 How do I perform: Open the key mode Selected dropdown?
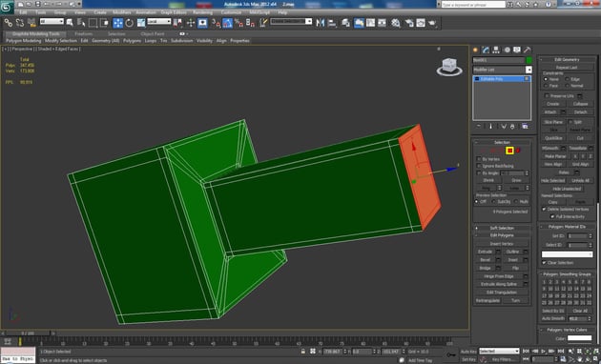(x=499, y=351)
